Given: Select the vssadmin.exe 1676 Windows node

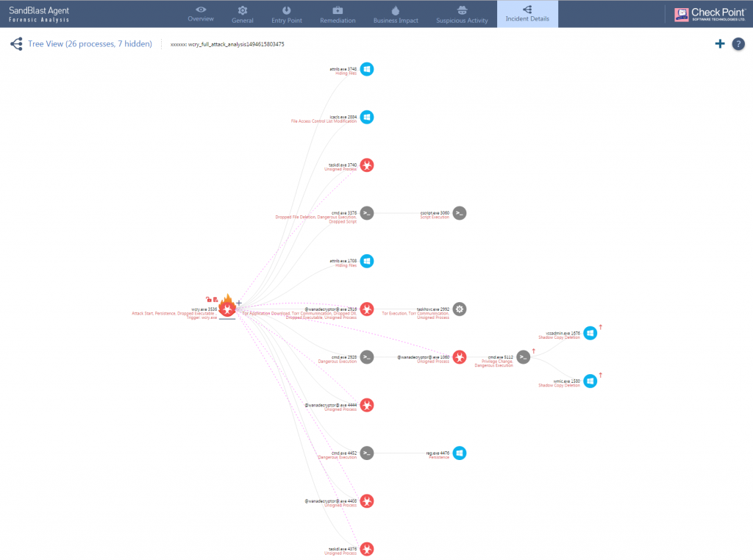Looking at the screenshot, I should coord(590,333).
